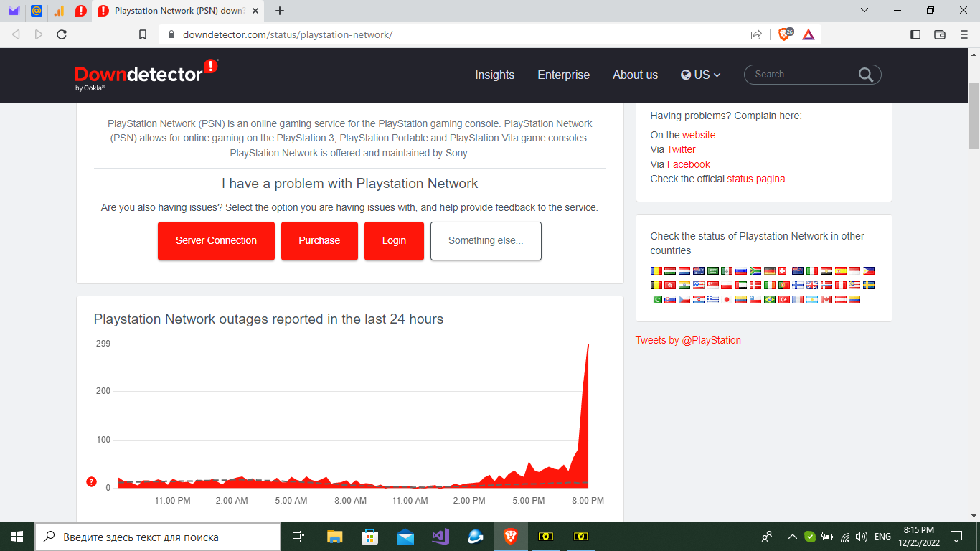Open the Windows Start menu
Screen dimensions: 980x551
tap(17, 537)
